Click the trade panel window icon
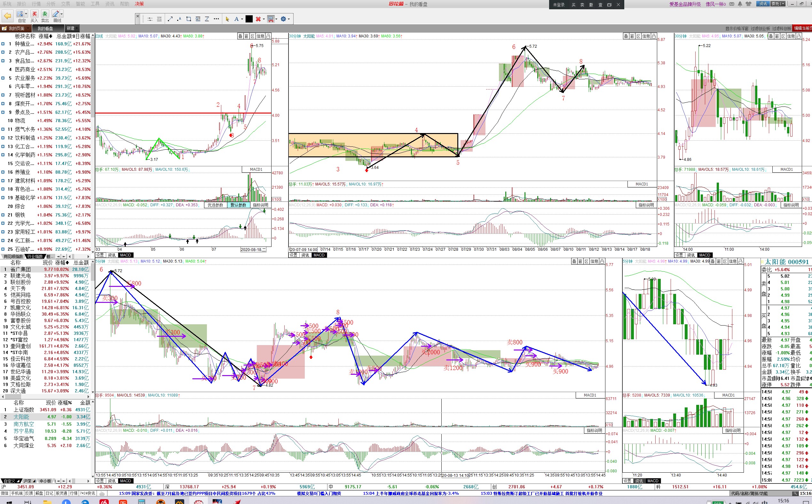Viewport: 812px width, 504px height. (609, 5)
